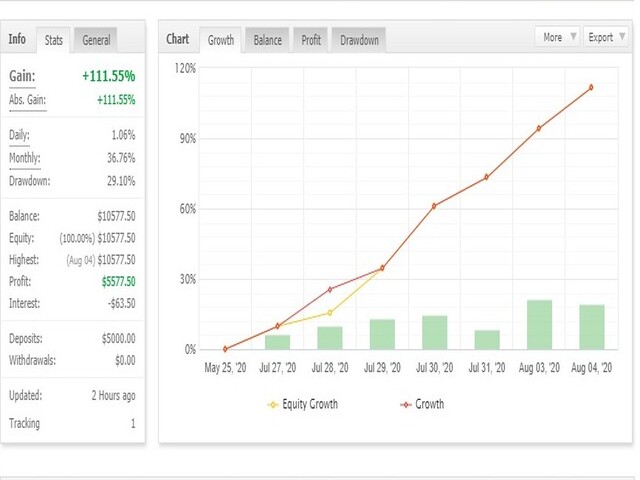Click the 120% axis label
The height and width of the screenshot is (480, 640).
pyautogui.click(x=185, y=68)
